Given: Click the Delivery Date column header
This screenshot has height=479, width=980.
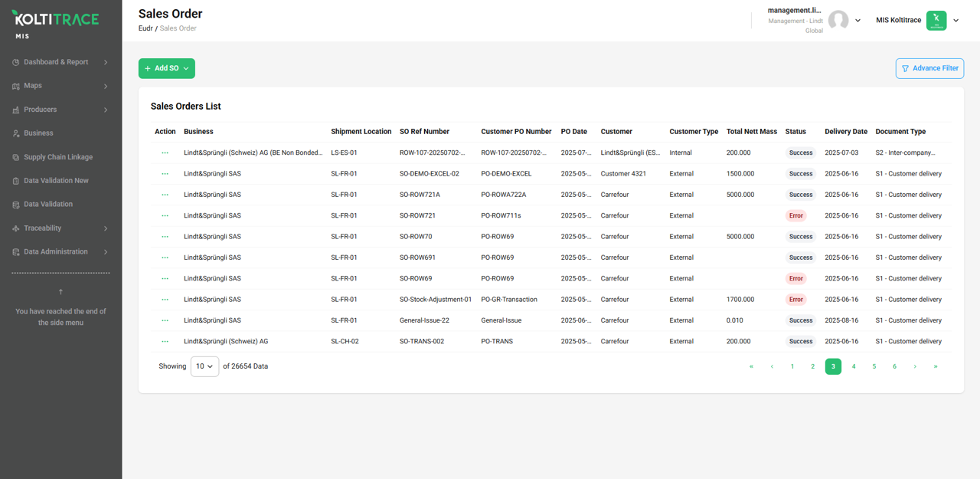Looking at the screenshot, I should pos(846,132).
